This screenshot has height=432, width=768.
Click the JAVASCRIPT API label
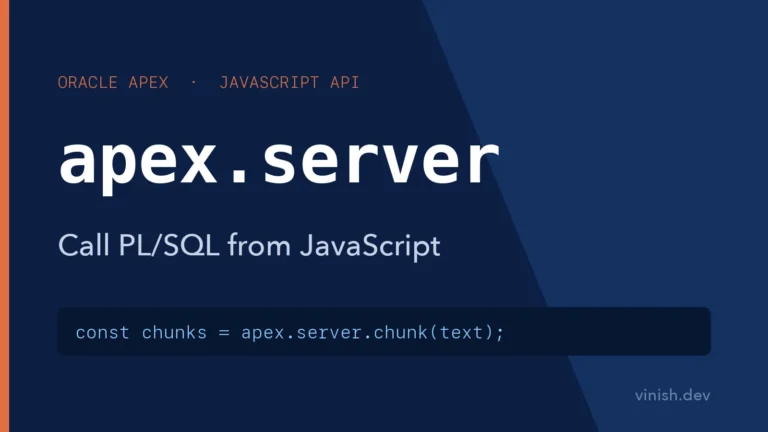(x=289, y=82)
